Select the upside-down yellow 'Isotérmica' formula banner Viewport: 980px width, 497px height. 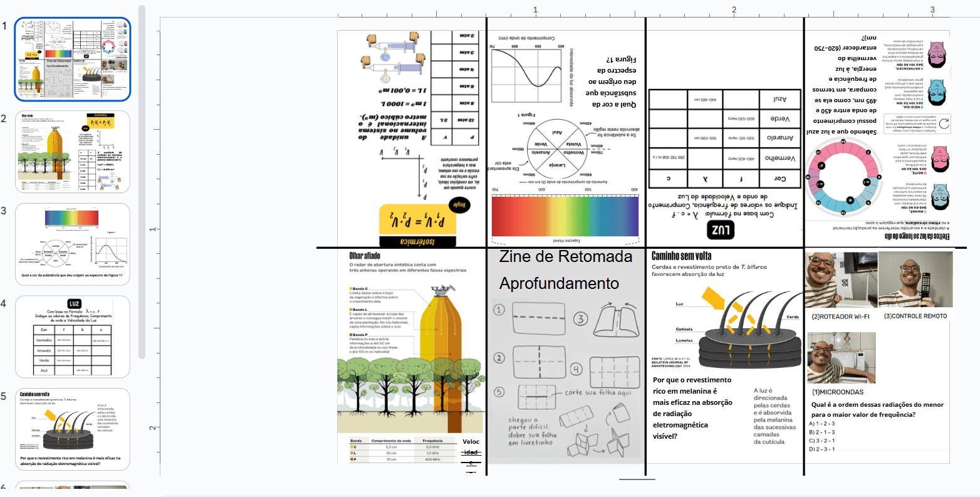418,226
